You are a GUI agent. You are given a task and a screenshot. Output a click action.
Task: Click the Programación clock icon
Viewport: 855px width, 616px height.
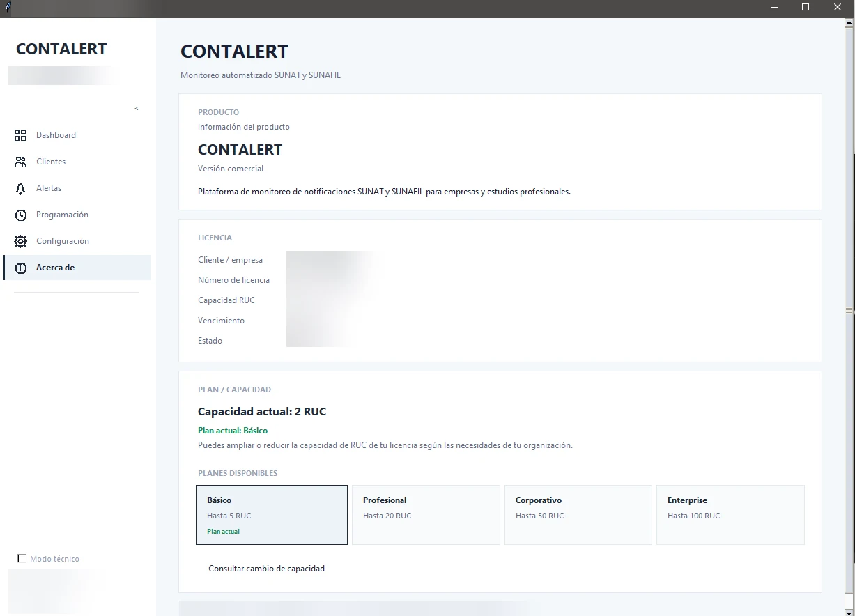tap(21, 215)
